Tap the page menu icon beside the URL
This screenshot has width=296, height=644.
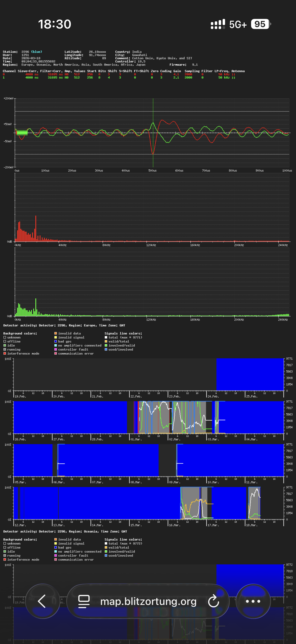pos(84,601)
